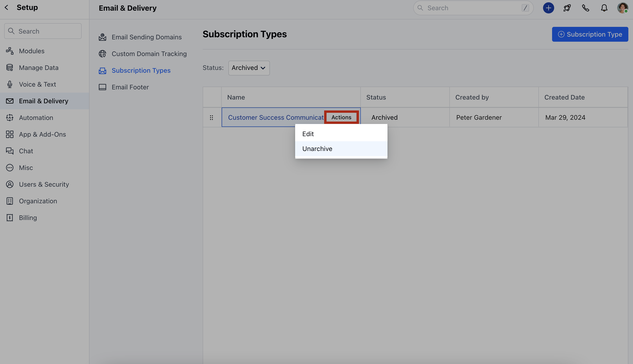Viewport: 633px width, 364px height.
Task: Open the Automation settings item
Action: coord(36,118)
